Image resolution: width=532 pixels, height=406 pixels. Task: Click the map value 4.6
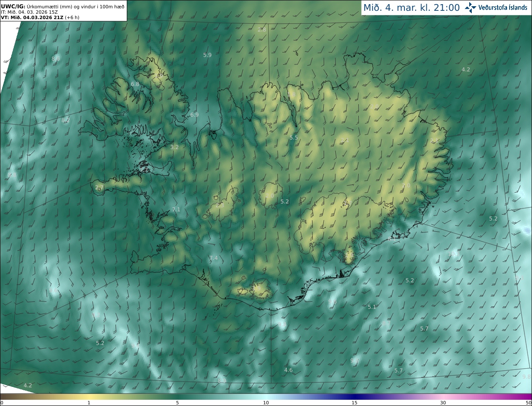tap(288, 370)
